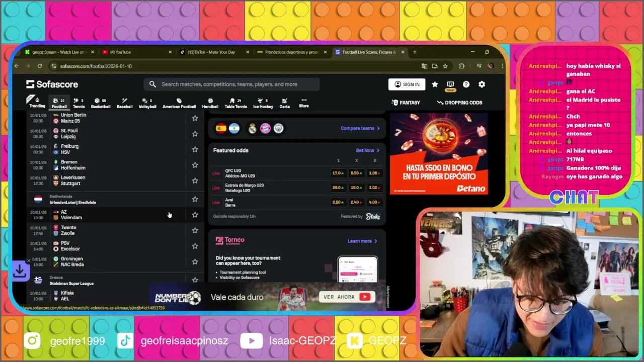
Task: Open favorites star in Sofascore header
Action: pos(435,84)
